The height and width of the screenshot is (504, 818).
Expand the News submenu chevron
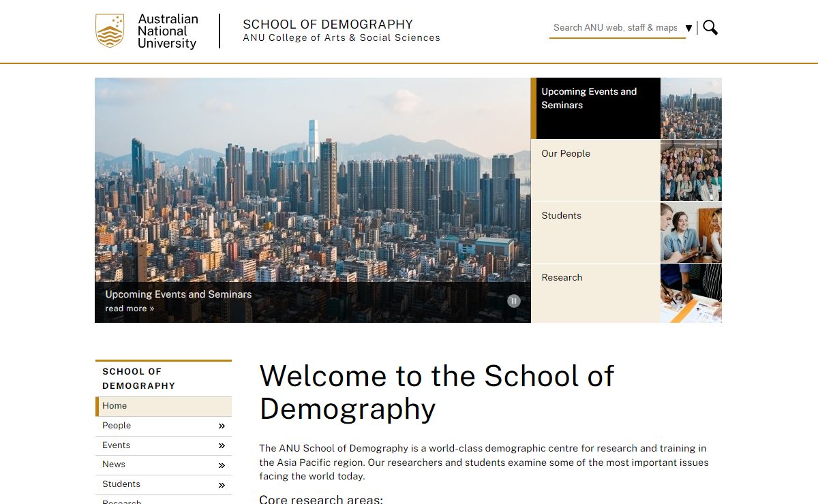click(x=222, y=466)
